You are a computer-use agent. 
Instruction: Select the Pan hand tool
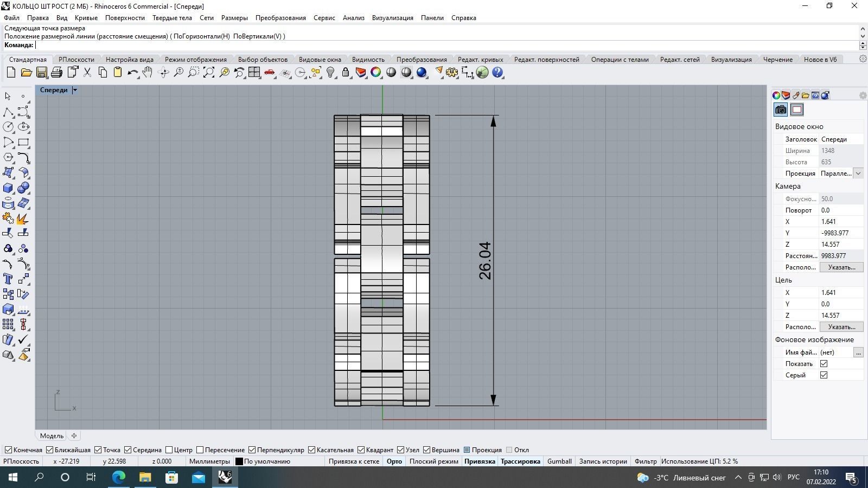[148, 72]
